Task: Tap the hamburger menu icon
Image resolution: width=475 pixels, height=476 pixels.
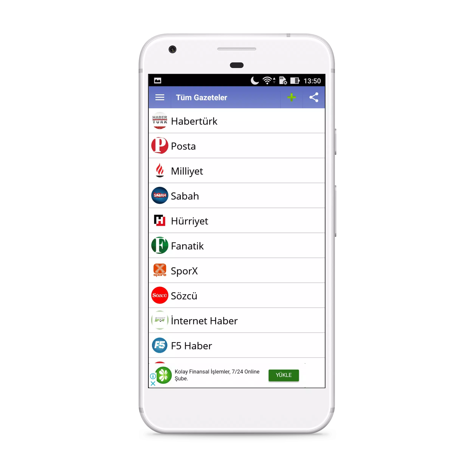Action: pos(160,97)
